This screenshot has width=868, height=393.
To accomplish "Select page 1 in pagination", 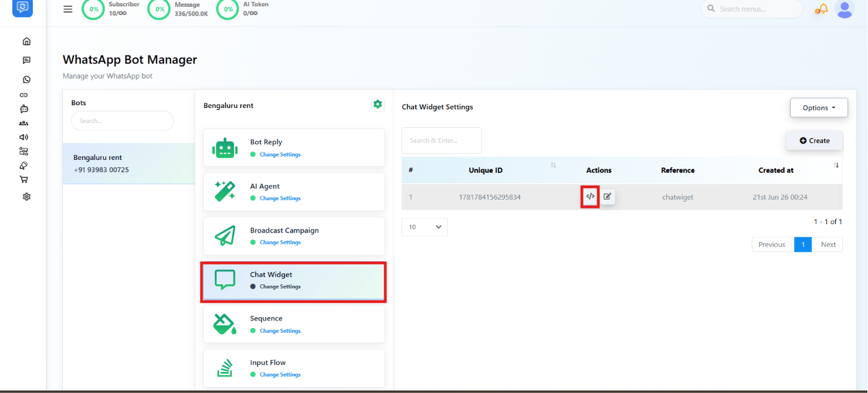I will click(803, 245).
